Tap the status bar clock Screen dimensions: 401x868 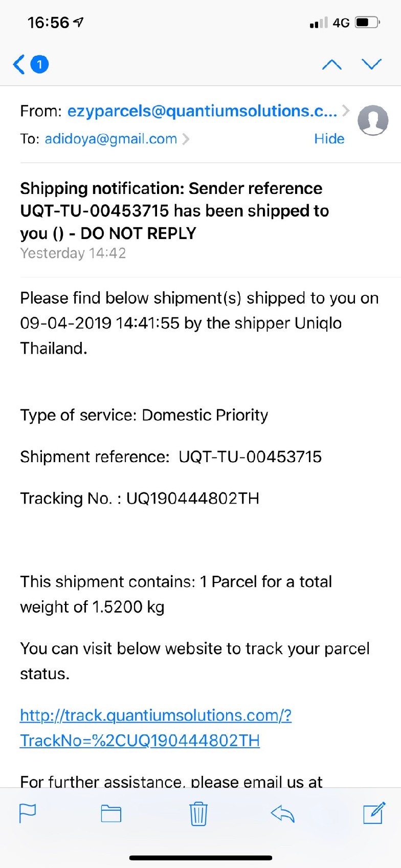(x=48, y=23)
